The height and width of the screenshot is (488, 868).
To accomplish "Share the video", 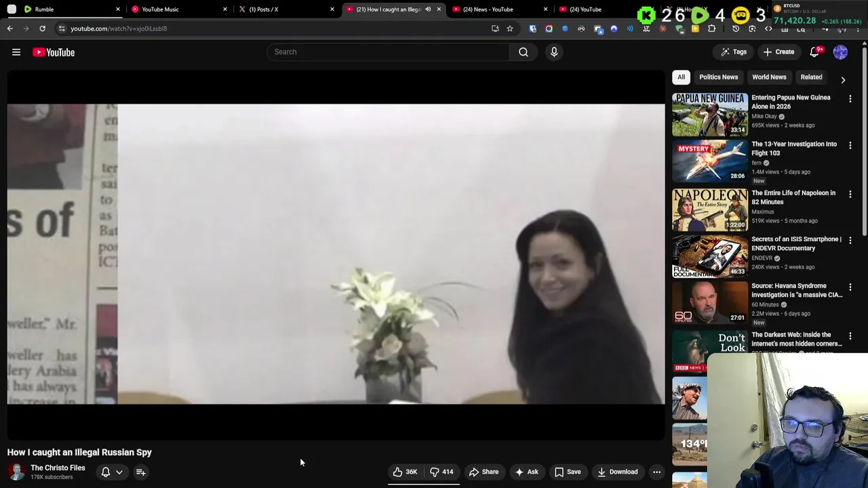I will point(484,472).
